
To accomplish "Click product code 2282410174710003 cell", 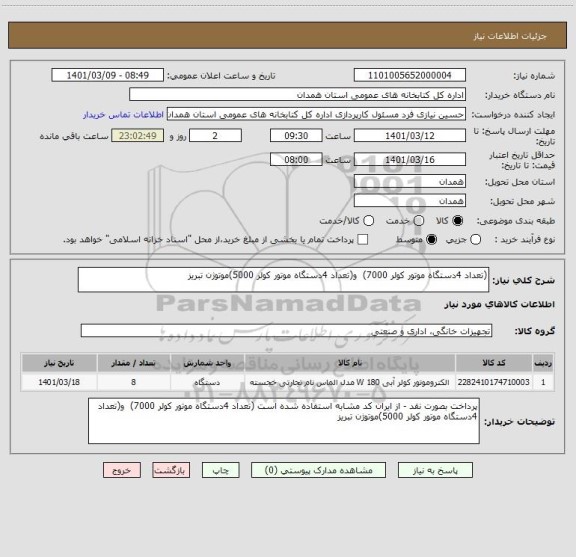I will click(x=494, y=382).
